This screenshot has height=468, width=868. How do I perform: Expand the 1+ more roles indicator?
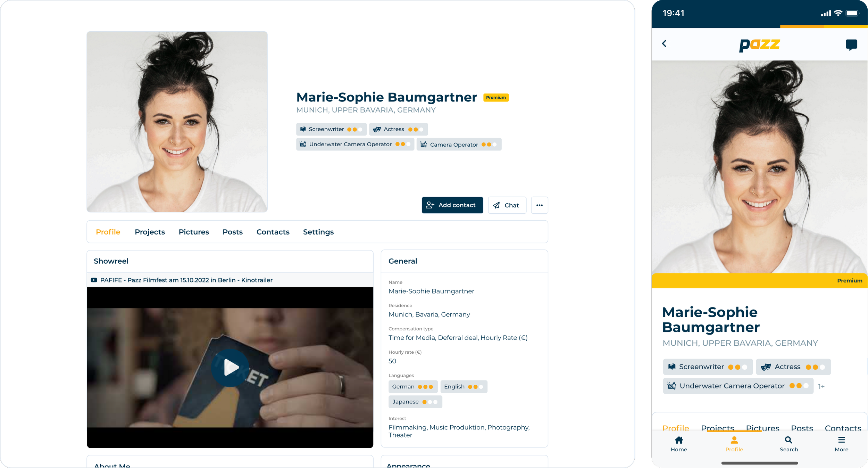tap(821, 386)
